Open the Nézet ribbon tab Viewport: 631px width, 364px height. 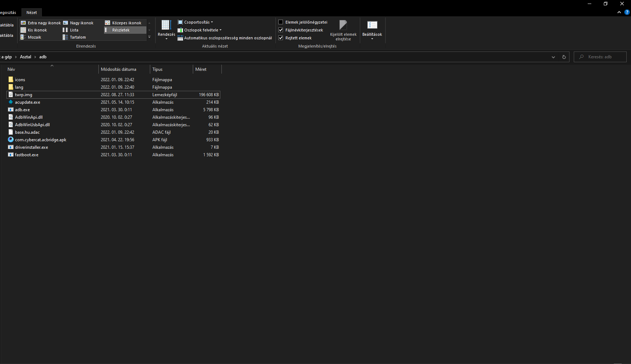point(31,13)
